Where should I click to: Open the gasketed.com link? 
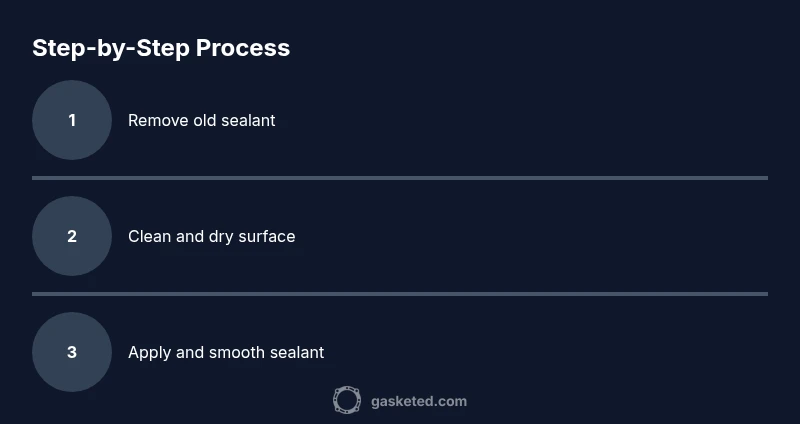tap(418, 401)
